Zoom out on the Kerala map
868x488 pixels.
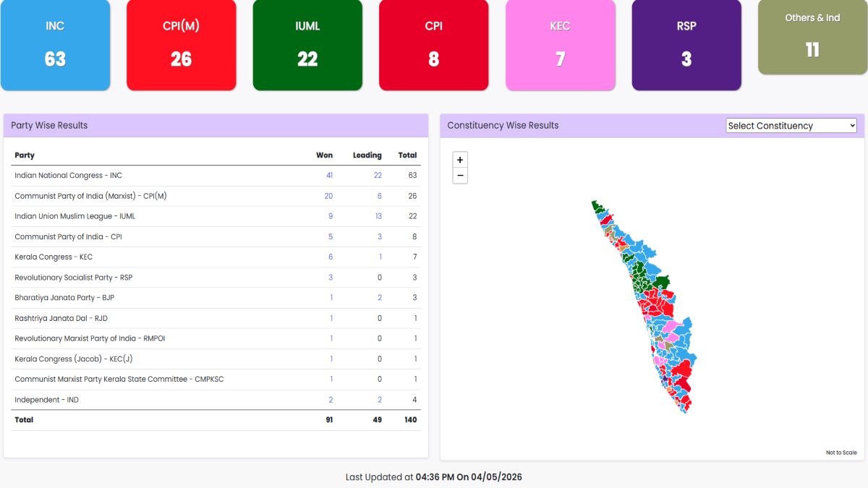(x=460, y=176)
